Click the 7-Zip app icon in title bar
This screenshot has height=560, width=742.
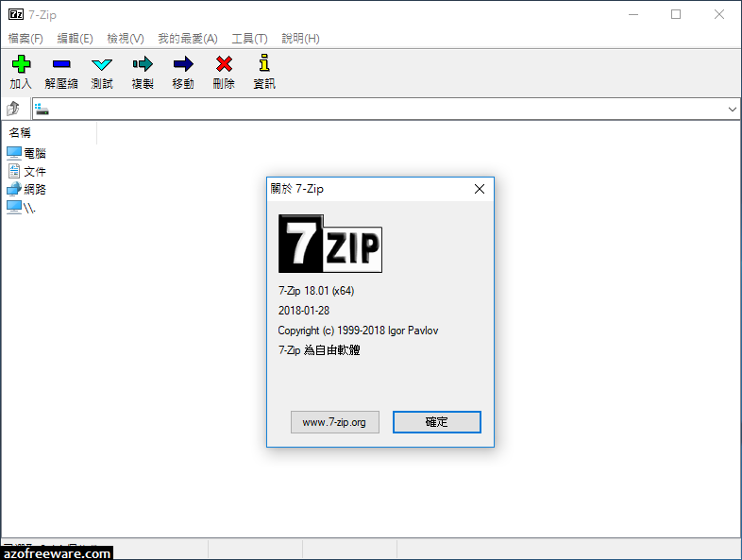[x=16, y=15]
